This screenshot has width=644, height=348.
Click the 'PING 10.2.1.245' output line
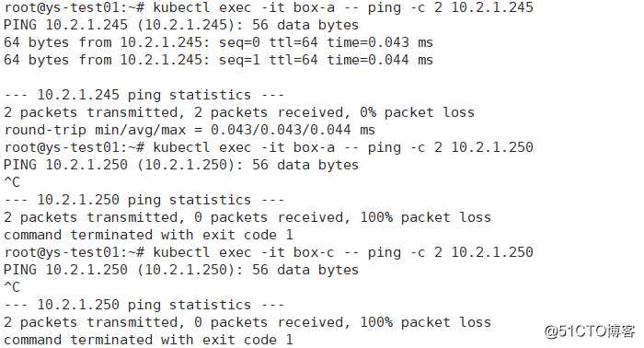[x=181, y=25]
